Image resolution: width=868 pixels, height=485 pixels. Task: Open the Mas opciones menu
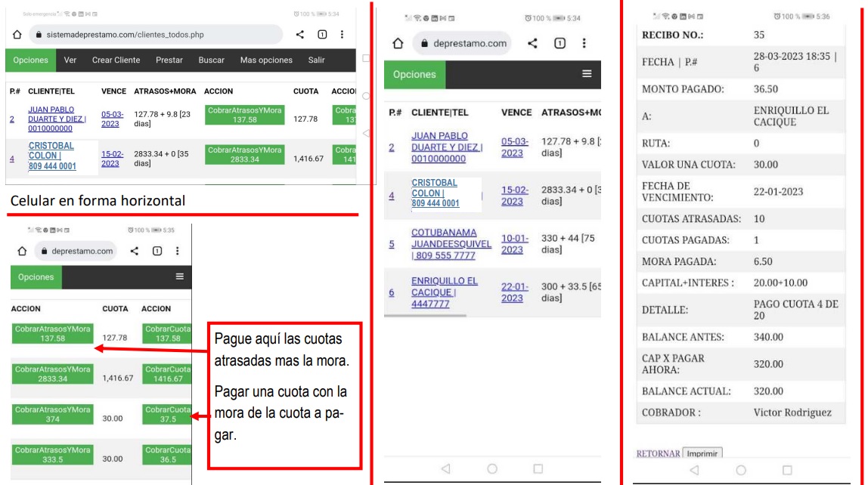[x=266, y=60]
